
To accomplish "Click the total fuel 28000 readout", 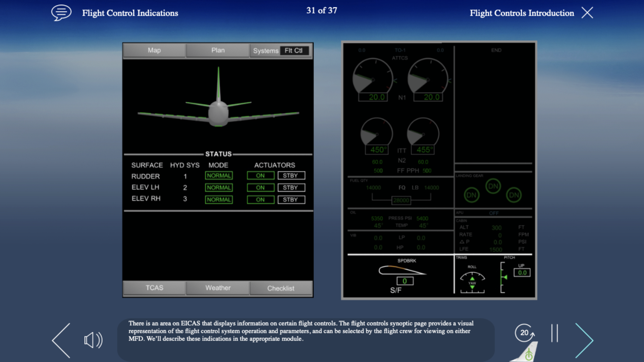I will pyautogui.click(x=401, y=200).
